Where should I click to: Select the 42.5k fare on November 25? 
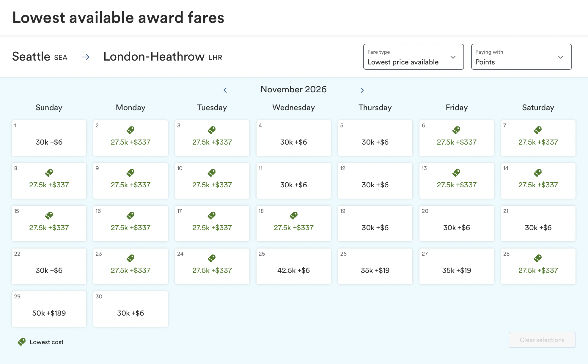pyautogui.click(x=293, y=266)
